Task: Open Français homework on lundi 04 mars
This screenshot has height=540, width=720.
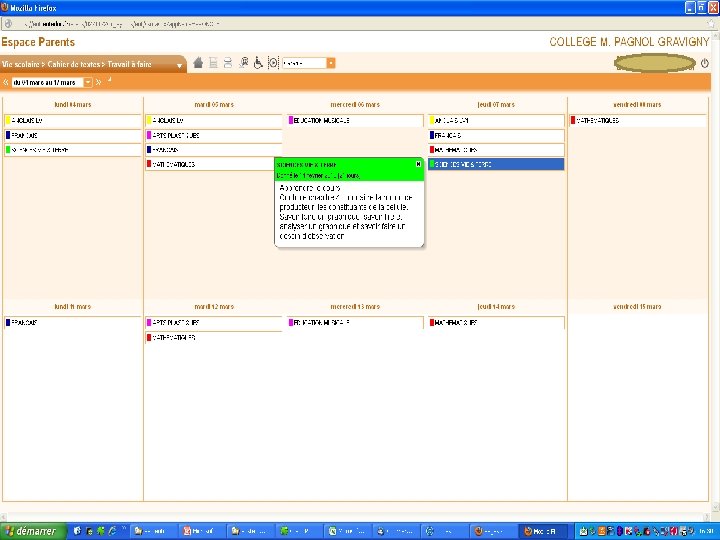Action: click(x=73, y=135)
